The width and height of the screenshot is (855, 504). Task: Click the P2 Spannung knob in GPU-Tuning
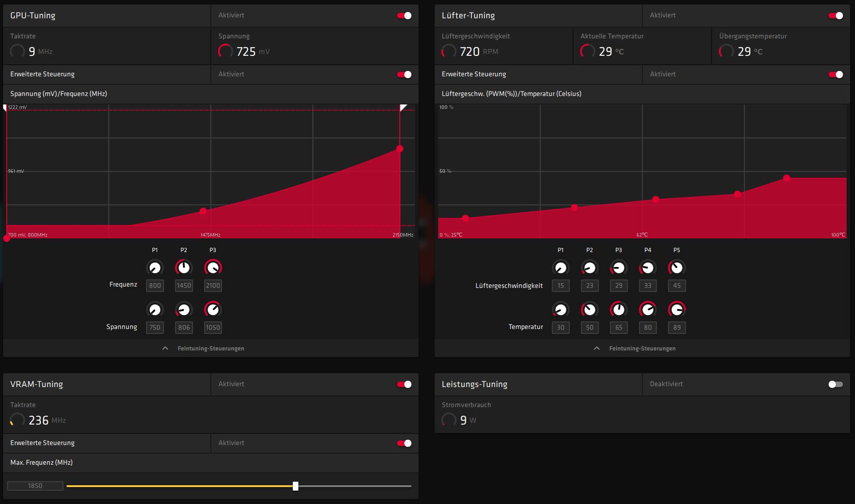(x=184, y=310)
